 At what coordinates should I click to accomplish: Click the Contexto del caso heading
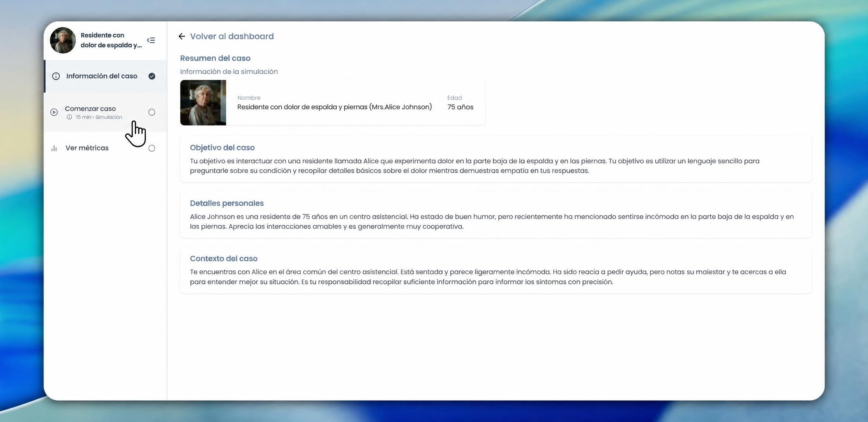point(224,259)
